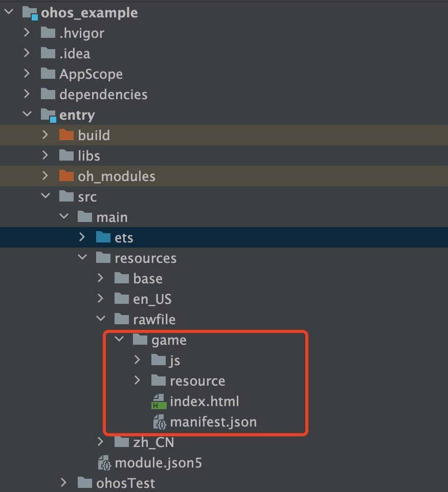This screenshot has width=448, height=492.
Task: Expand the js folder chevron
Action: click(x=137, y=360)
